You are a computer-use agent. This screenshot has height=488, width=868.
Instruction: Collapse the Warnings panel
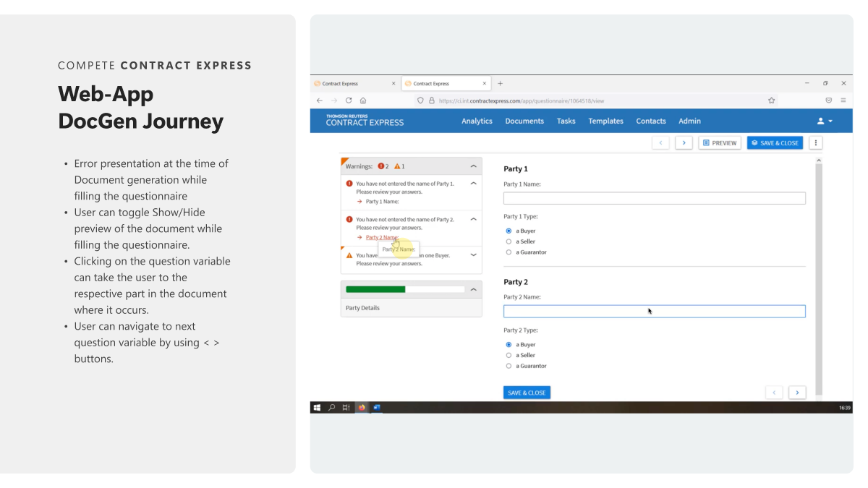[474, 166]
